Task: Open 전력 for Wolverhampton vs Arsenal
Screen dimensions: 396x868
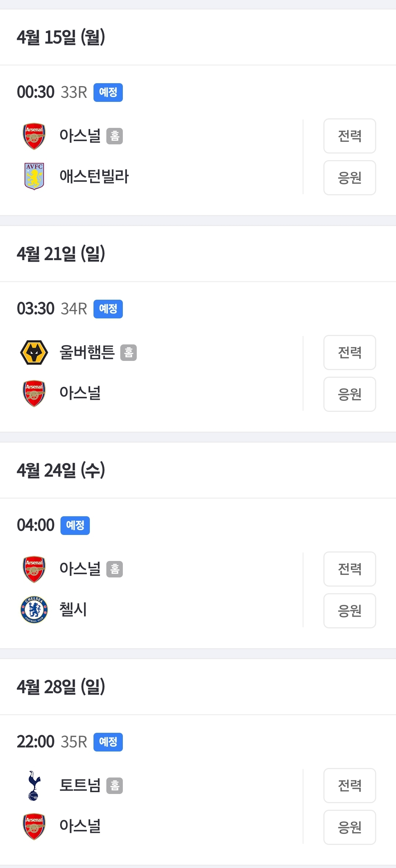Action: (349, 352)
